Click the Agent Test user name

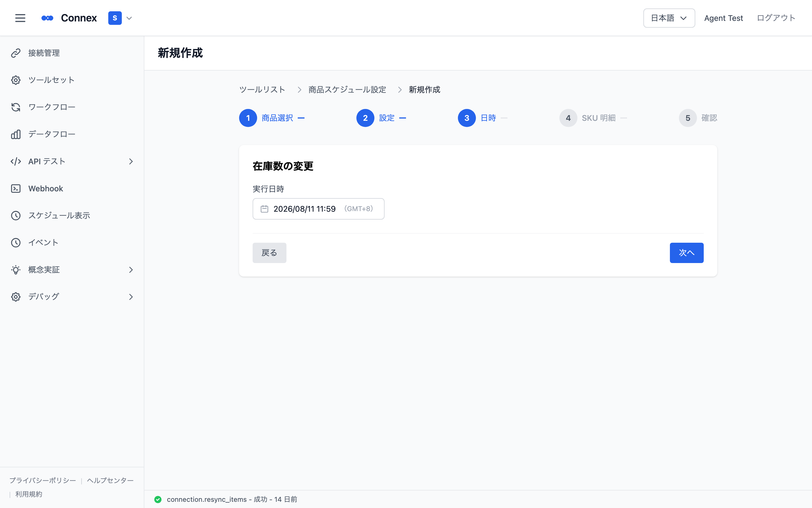point(723,18)
